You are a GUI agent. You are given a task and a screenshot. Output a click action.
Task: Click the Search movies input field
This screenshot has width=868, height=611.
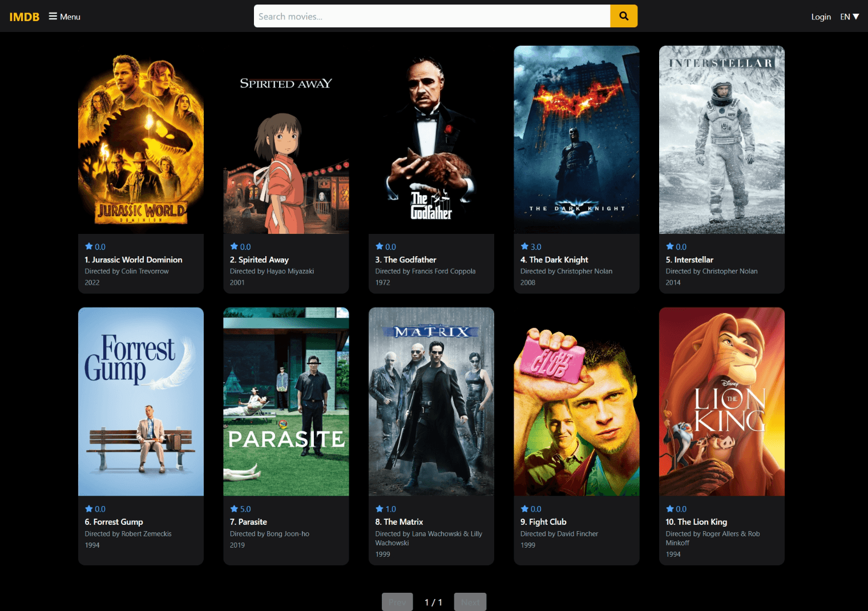pyautogui.click(x=432, y=16)
